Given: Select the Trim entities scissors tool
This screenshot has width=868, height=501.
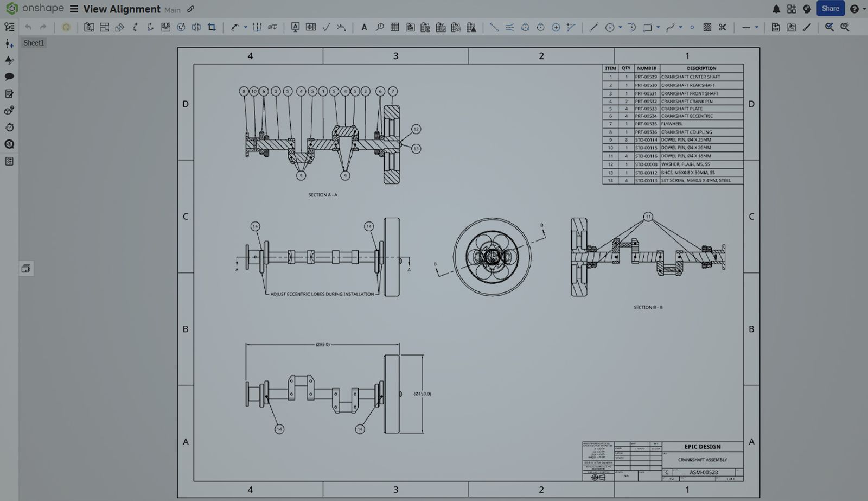Looking at the screenshot, I should pyautogui.click(x=723, y=27).
